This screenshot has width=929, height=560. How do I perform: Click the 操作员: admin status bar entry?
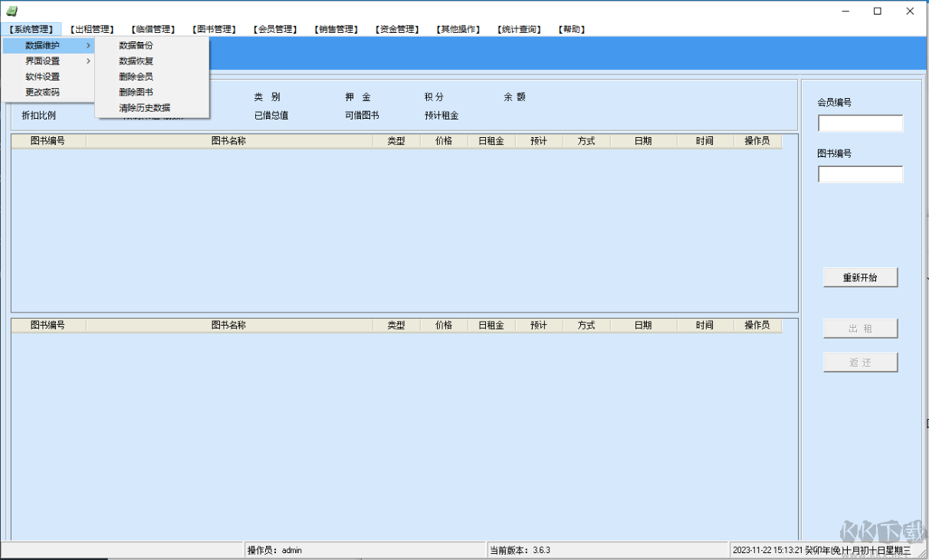click(365, 550)
